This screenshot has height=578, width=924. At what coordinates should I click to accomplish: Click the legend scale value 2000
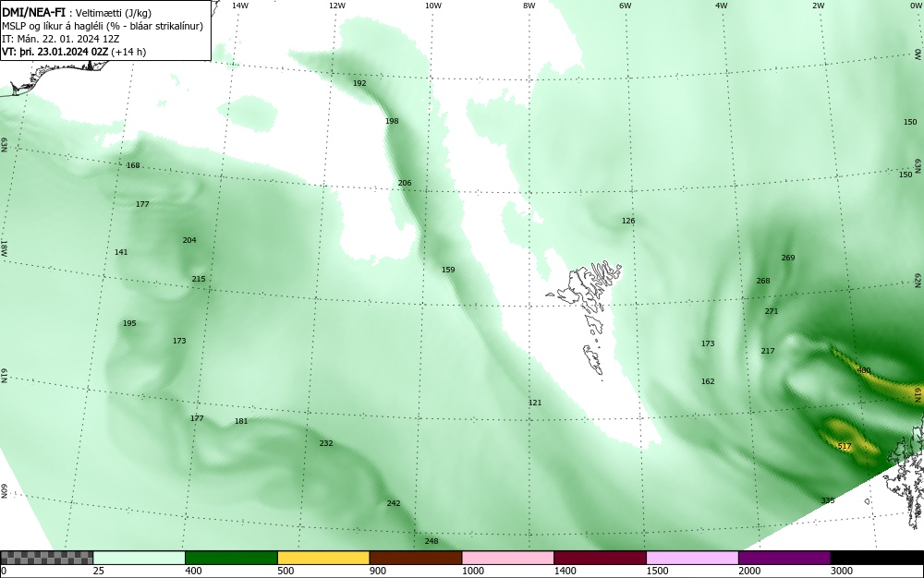tap(749, 571)
